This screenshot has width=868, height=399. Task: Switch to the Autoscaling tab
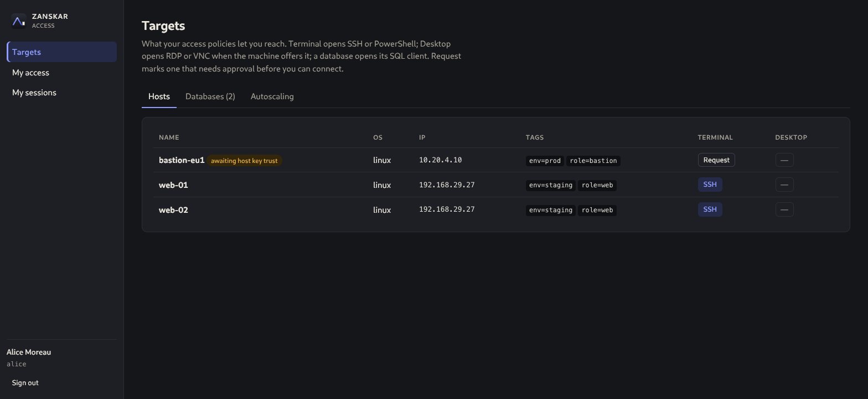[x=272, y=96]
